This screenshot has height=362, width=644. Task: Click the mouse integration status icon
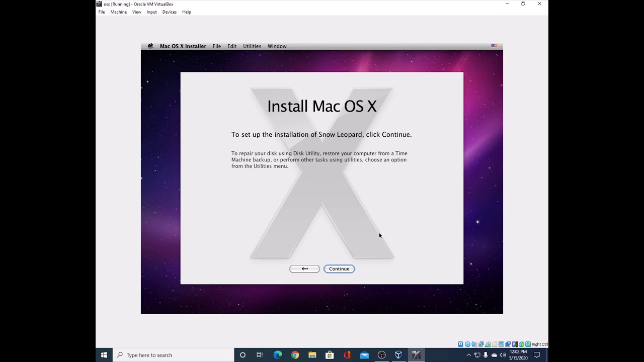[521, 344]
